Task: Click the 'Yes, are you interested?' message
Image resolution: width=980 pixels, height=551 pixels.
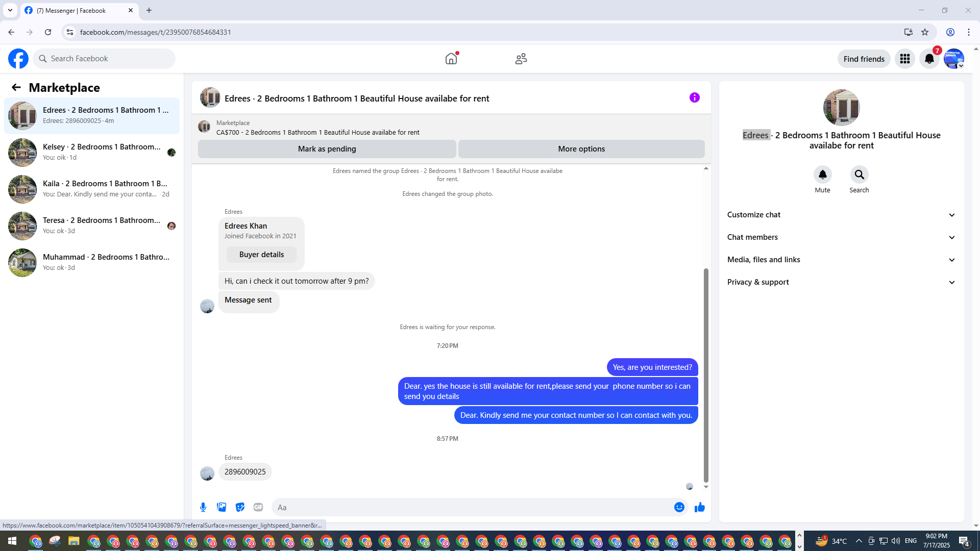Action: coord(652,367)
